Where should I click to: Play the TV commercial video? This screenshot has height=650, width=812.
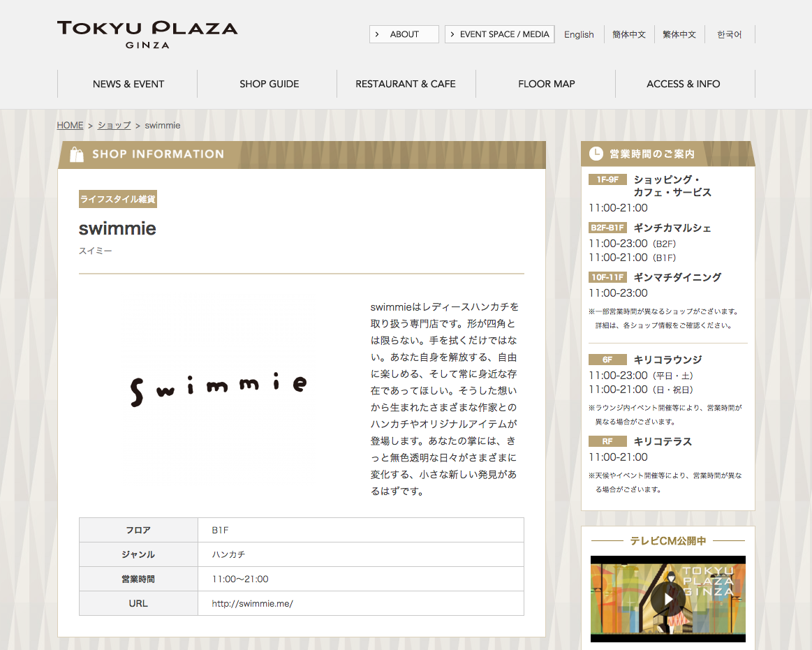click(x=667, y=598)
